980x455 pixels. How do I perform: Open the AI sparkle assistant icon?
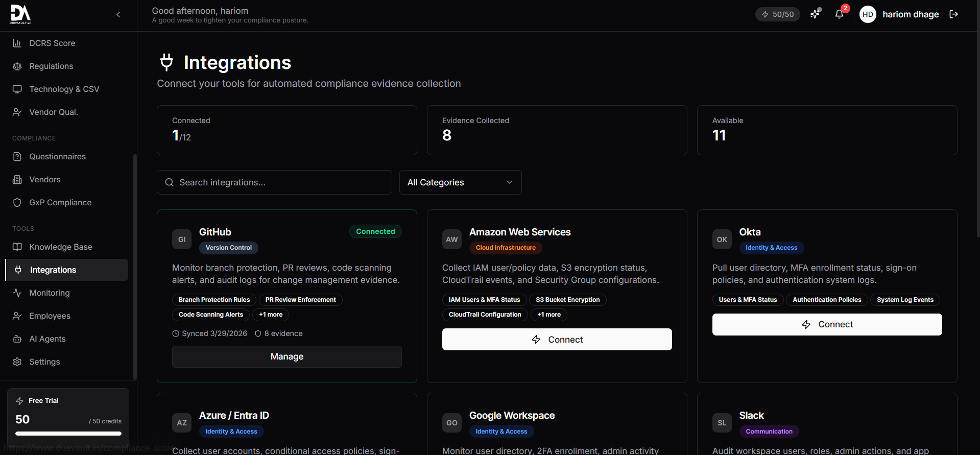[815, 14]
